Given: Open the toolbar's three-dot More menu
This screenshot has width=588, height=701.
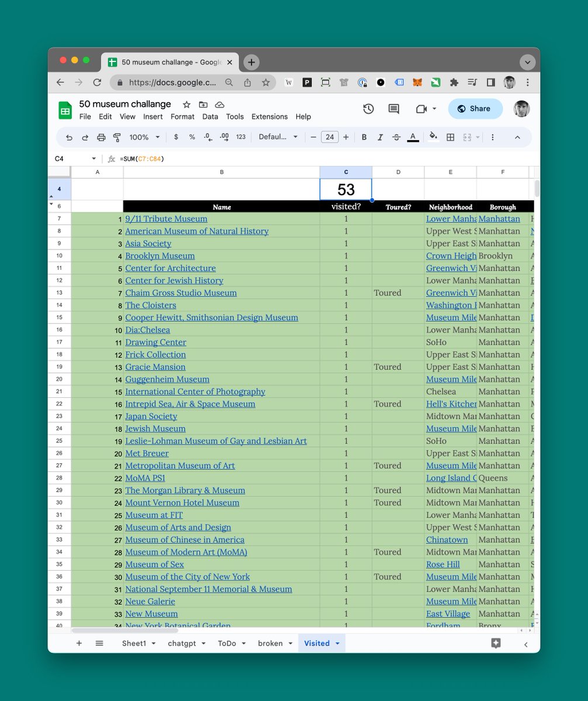Looking at the screenshot, I should pyautogui.click(x=493, y=137).
